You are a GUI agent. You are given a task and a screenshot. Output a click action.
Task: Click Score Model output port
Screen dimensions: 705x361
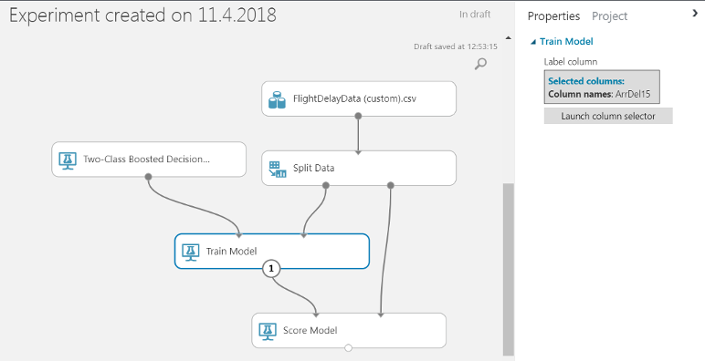(x=348, y=348)
